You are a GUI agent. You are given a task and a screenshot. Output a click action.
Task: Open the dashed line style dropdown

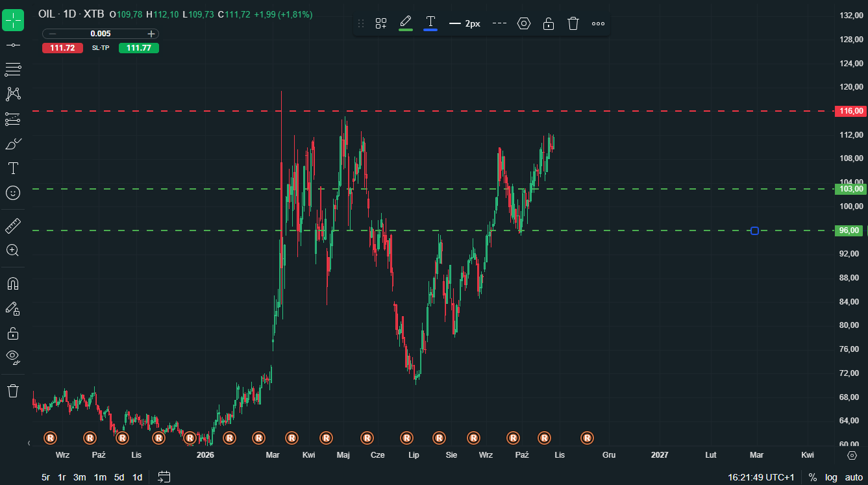(499, 23)
